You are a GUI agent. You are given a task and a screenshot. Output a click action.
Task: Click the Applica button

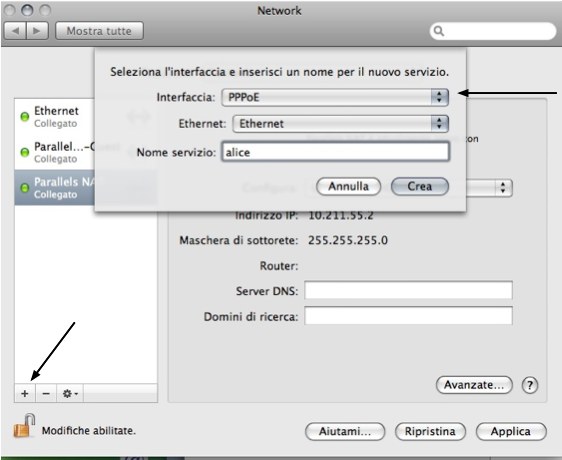tap(511, 432)
